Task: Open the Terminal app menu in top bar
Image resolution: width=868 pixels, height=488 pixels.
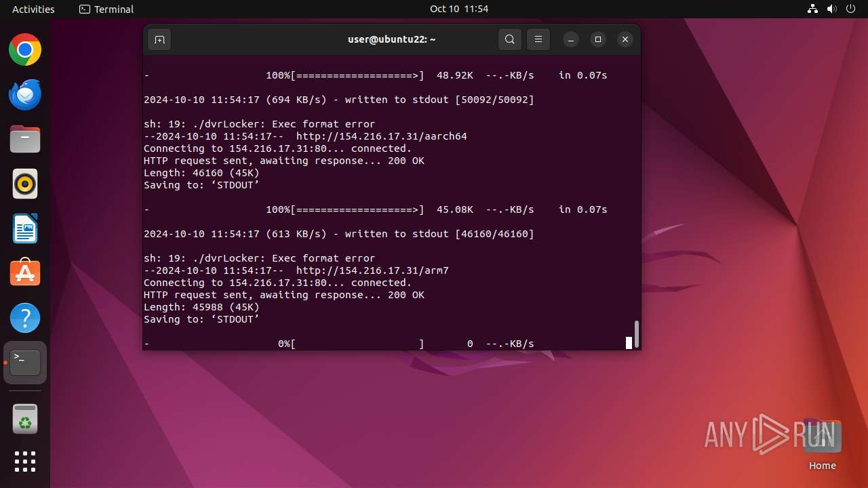Action: click(x=106, y=9)
